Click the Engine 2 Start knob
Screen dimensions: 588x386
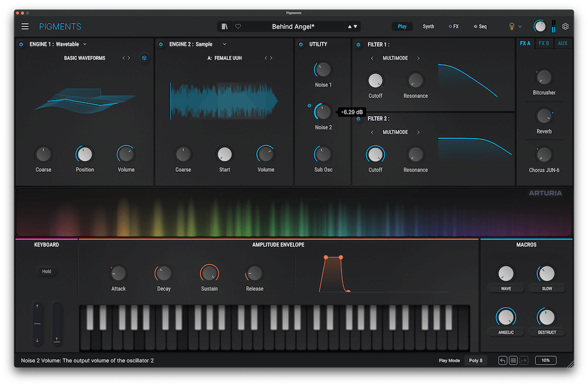pyautogui.click(x=225, y=154)
